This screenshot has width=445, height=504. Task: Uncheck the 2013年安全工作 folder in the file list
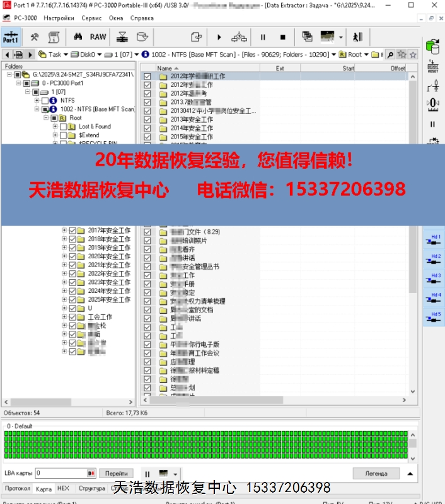147,120
